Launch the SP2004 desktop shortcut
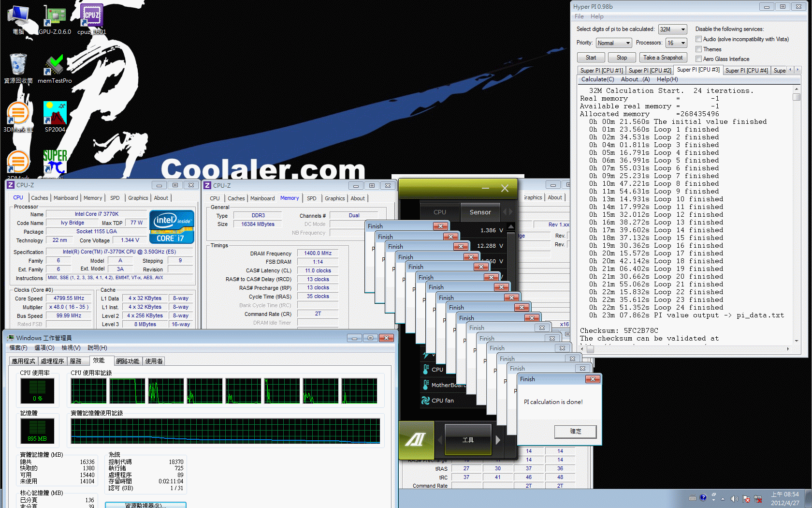 (55, 117)
